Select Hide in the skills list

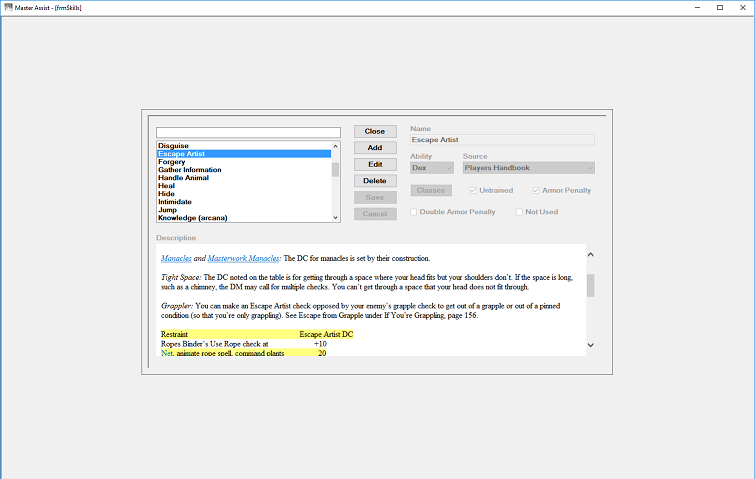pos(244,194)
